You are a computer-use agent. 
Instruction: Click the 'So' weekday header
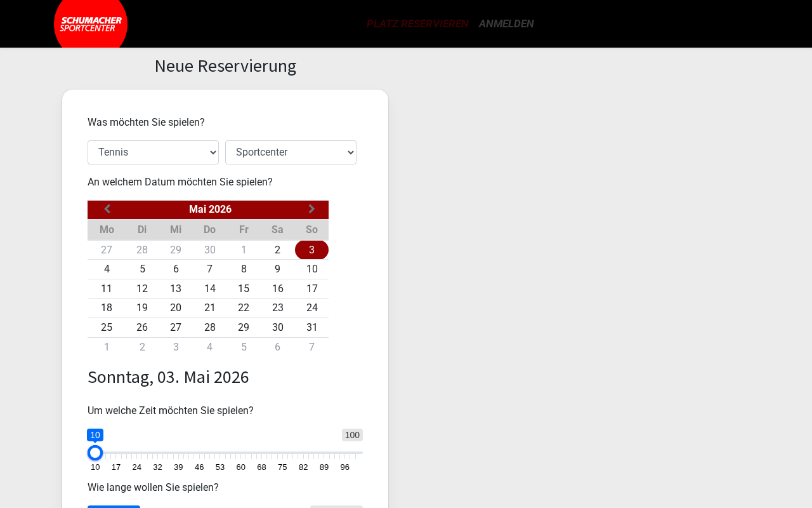pos(311,230)
